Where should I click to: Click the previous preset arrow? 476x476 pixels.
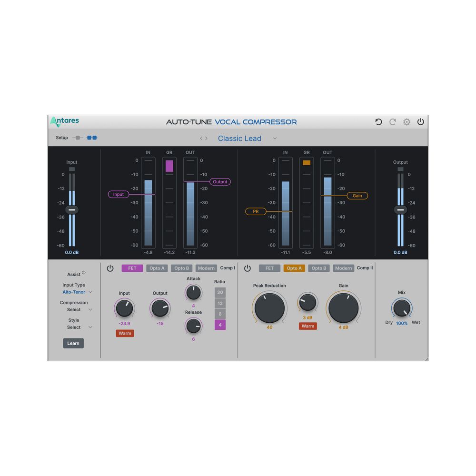201,139
